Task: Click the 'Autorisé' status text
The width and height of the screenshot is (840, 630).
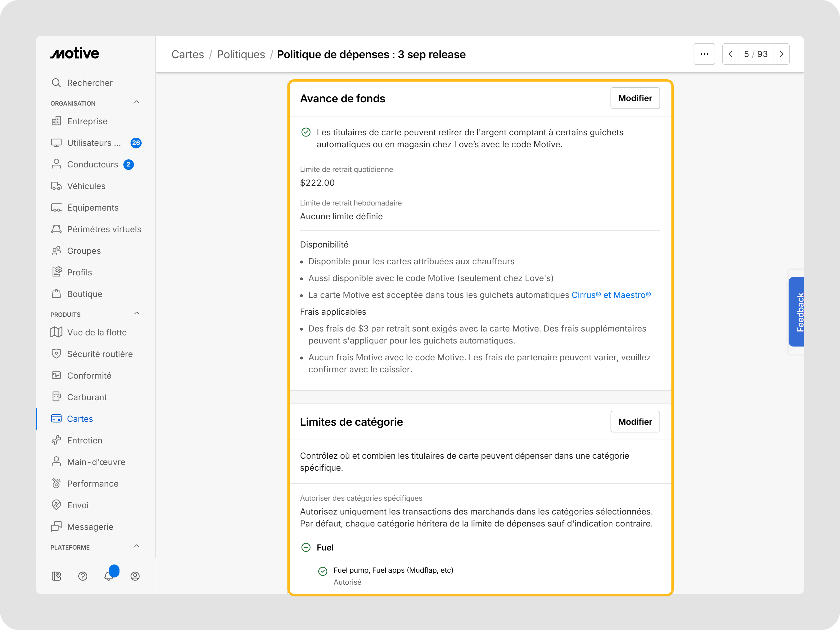Action: tap(347, 582)
